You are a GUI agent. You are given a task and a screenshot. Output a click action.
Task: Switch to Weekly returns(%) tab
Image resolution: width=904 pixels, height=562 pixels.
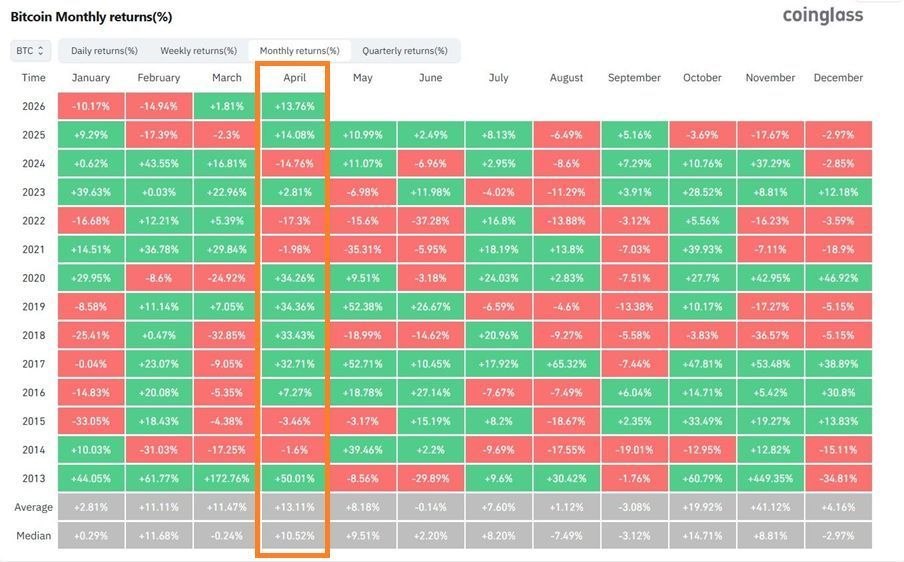coord(198,50)
